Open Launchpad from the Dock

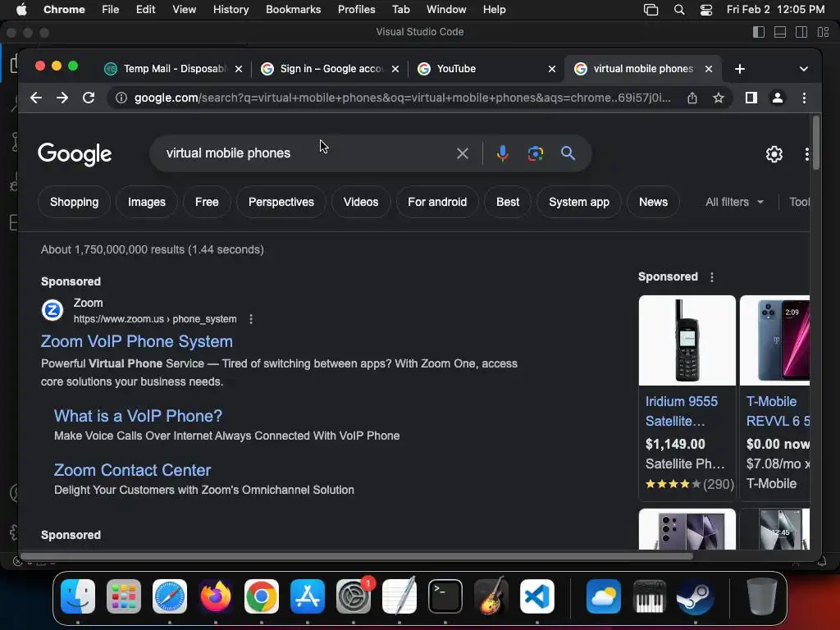[124, 596]
